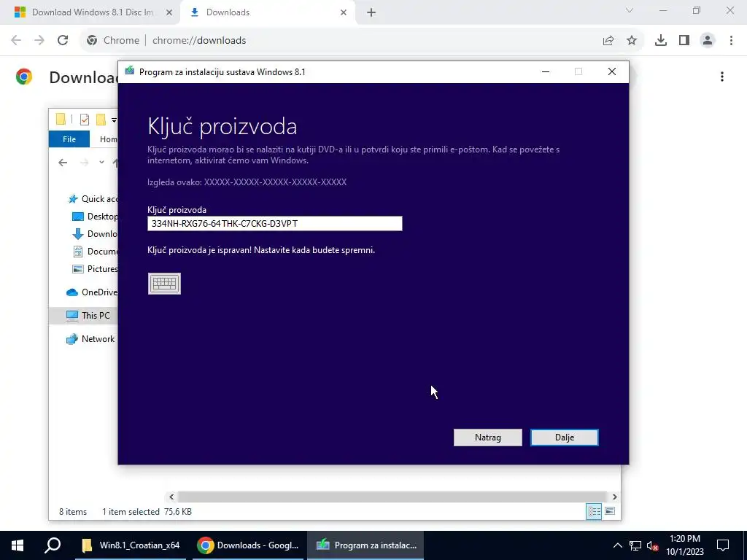Open Downloads page more actions menu
The image size is (747, 560).
tap(722, 77)
